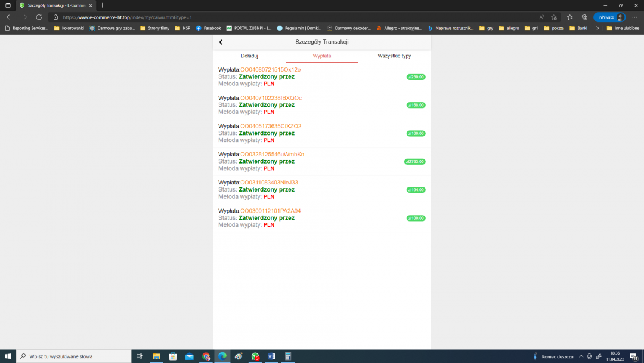This screenshot has width=644, height=363.
Task: Click withdrawal ID CO0408072151 5Ox12e
Action: (270, 70)
